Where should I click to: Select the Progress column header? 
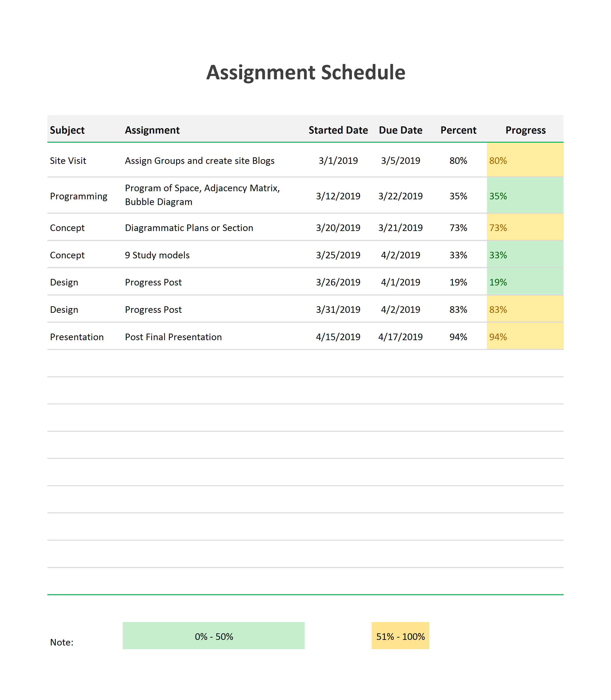pyautogui.click(x=525, y=130)
